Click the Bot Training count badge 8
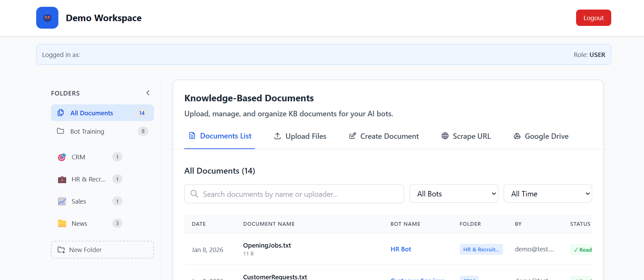The image size is (644, 280). [x=143, y=131]
